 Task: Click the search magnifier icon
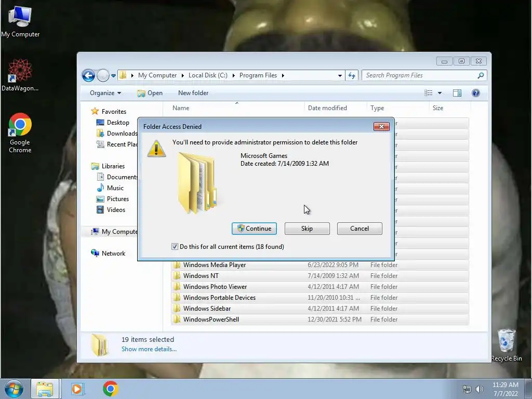pyautogui.click(x=481, y=75)
